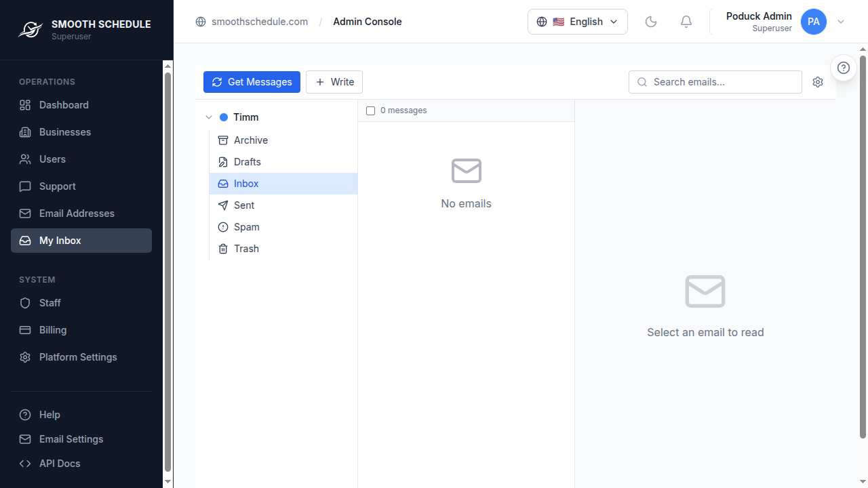Toggle dark mode moon icon
The width and height of the screenshot is (868, 488).
(x=651, y=22)
